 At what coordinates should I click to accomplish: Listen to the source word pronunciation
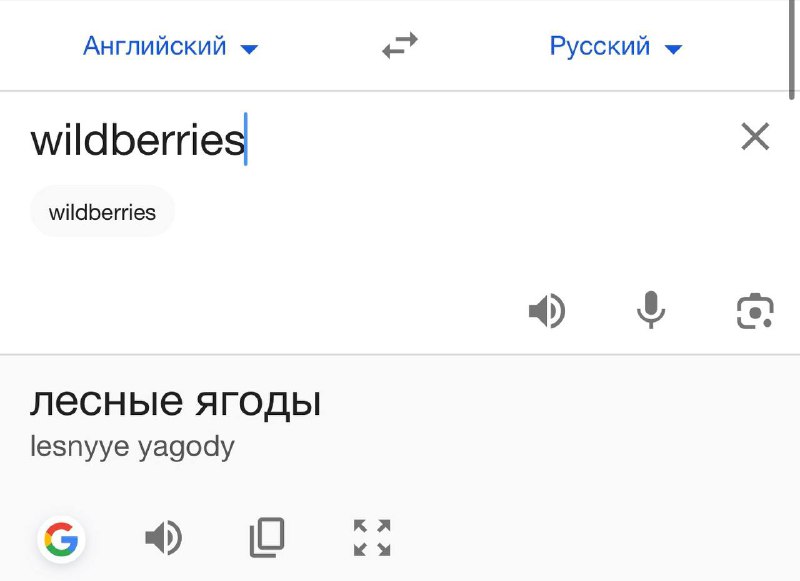tap(546, 312)
